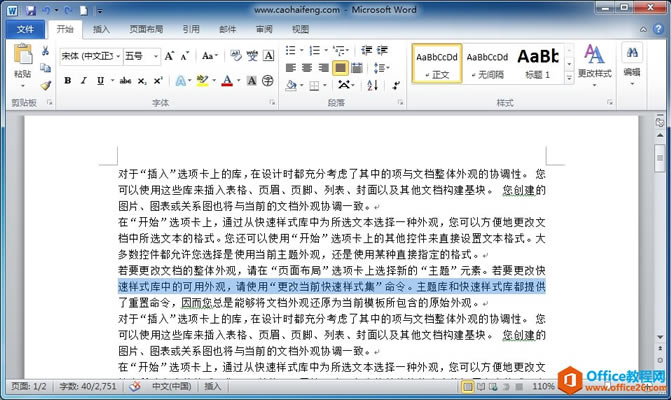Open the font size dropdown
This screenshot has width=671, height=400.
click(156, 56)
